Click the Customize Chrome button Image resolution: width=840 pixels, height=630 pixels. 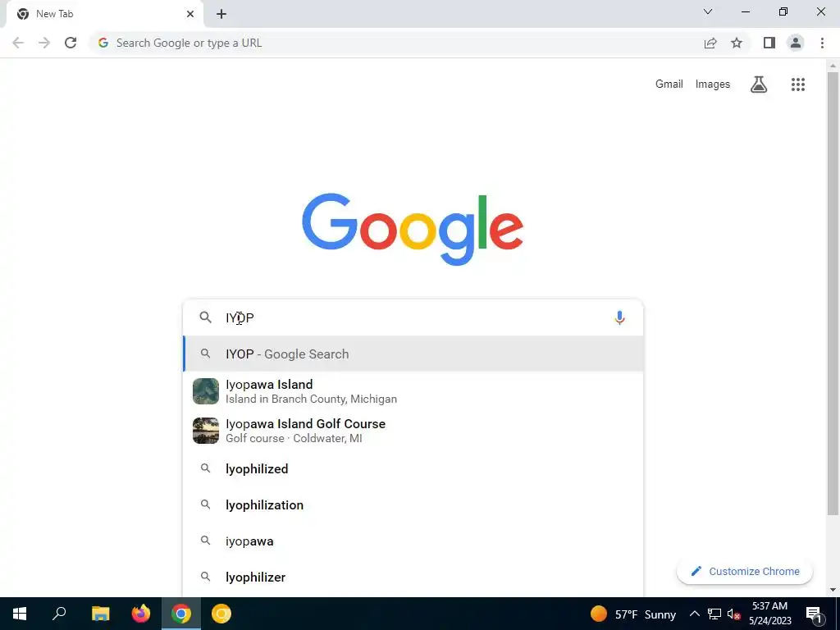coord(745,571)
